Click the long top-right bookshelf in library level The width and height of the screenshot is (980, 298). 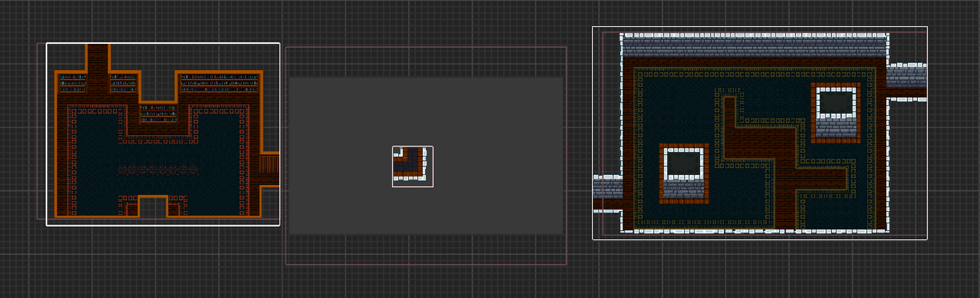[219, 83]
